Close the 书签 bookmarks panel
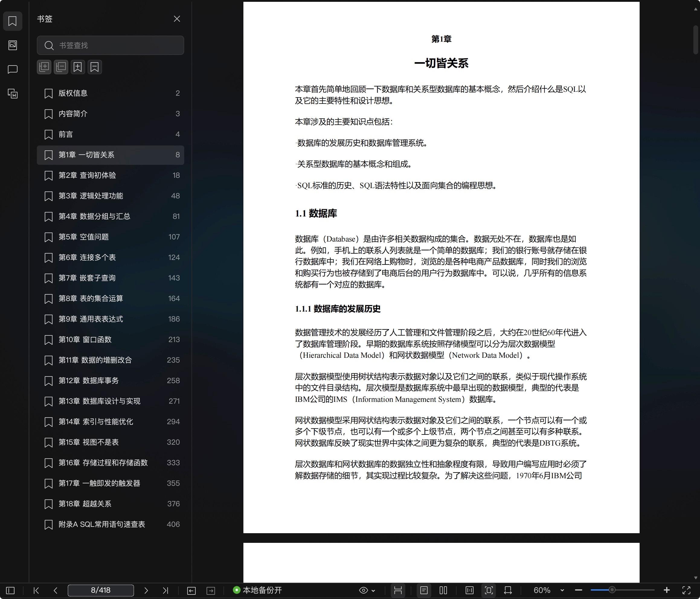The height and width of the screenshot is (599, 700). 177,19
